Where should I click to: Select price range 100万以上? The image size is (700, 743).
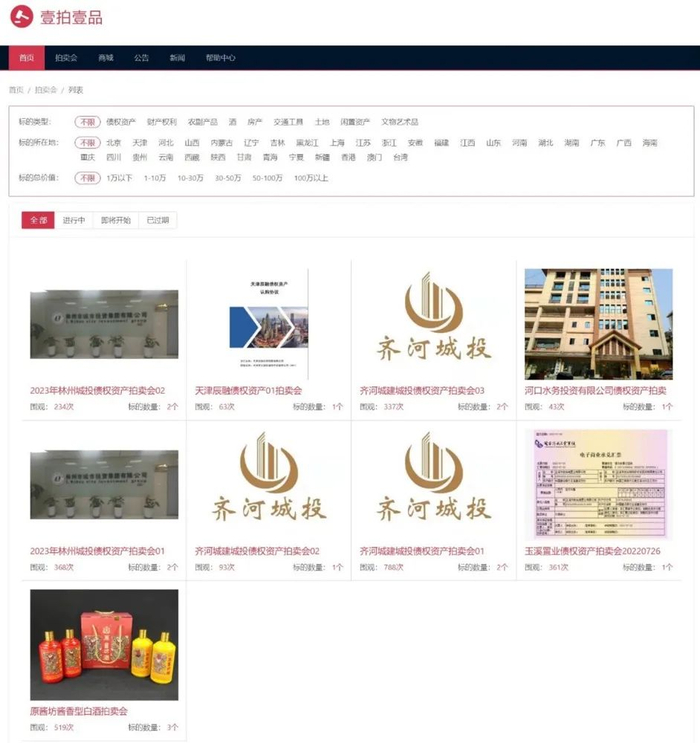(311, 178)
